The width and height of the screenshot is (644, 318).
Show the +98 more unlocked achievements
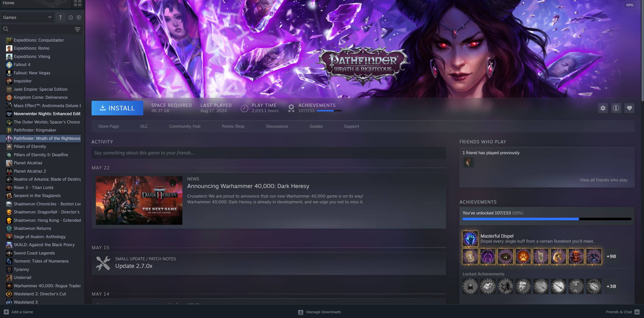pyautogui.click(x=611, y=256)
